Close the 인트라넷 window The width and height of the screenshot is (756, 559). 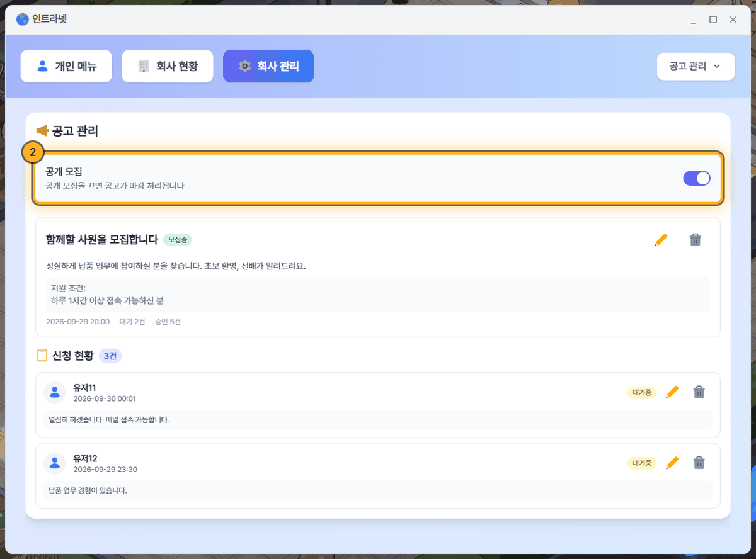point(733,20)
